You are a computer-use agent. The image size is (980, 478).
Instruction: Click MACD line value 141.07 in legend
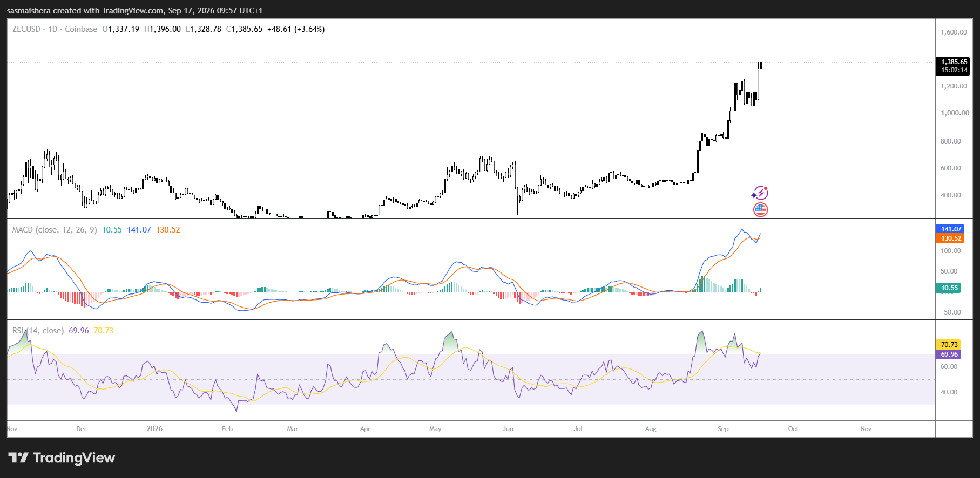point(139,230)
